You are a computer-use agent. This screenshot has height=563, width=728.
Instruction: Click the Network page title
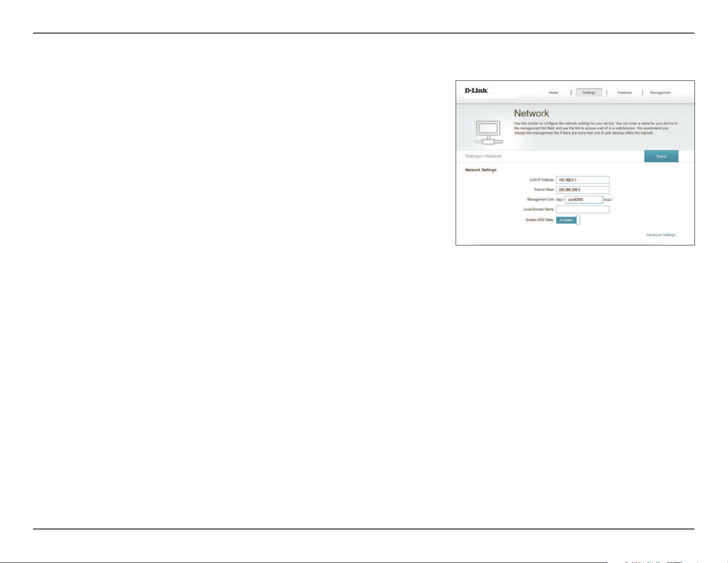531,114
